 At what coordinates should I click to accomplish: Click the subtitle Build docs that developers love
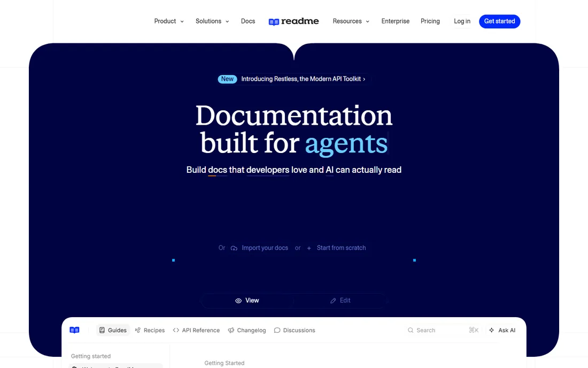click(293, 170)
